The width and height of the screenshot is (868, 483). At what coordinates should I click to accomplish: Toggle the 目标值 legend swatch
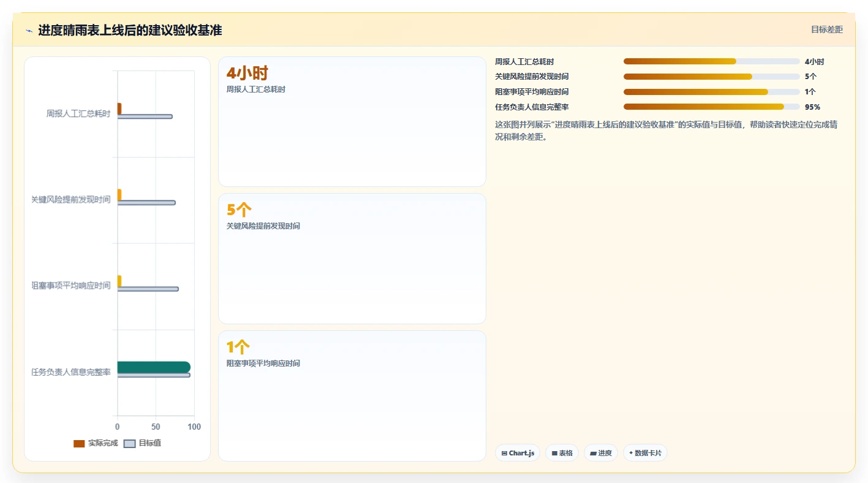(x=129, y=443)
